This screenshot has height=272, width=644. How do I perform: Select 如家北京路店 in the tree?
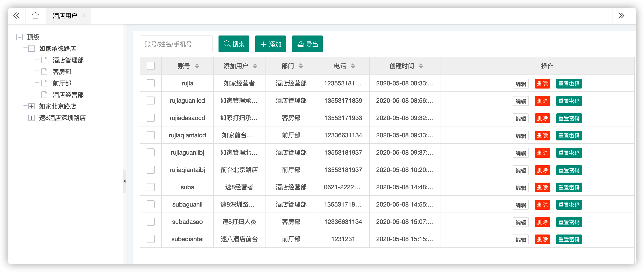(x=57, y=106)
